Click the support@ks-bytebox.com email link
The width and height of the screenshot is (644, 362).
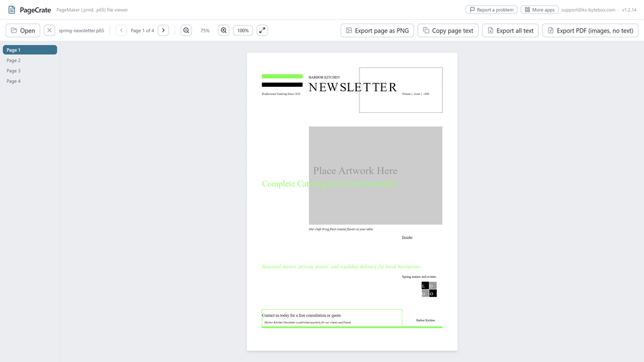click(588, 10)
